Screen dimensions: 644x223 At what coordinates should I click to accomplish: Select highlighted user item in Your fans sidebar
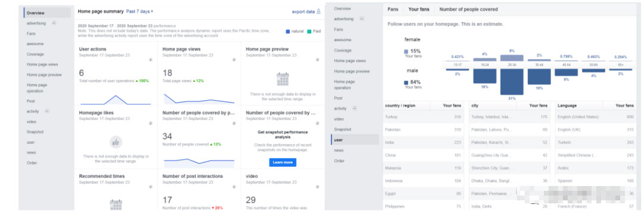point(355,140)
